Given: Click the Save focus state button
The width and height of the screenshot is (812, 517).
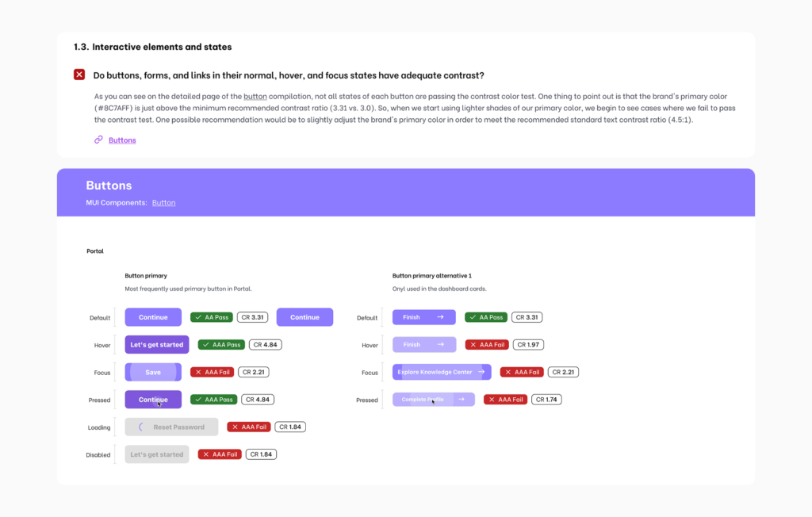Looking at the screenshot, I should tap(153, 371).
